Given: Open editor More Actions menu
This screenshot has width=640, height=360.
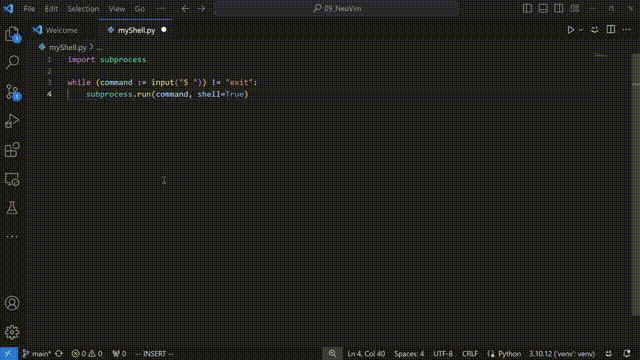Looking at the screenshot, I should pos(626,29).
